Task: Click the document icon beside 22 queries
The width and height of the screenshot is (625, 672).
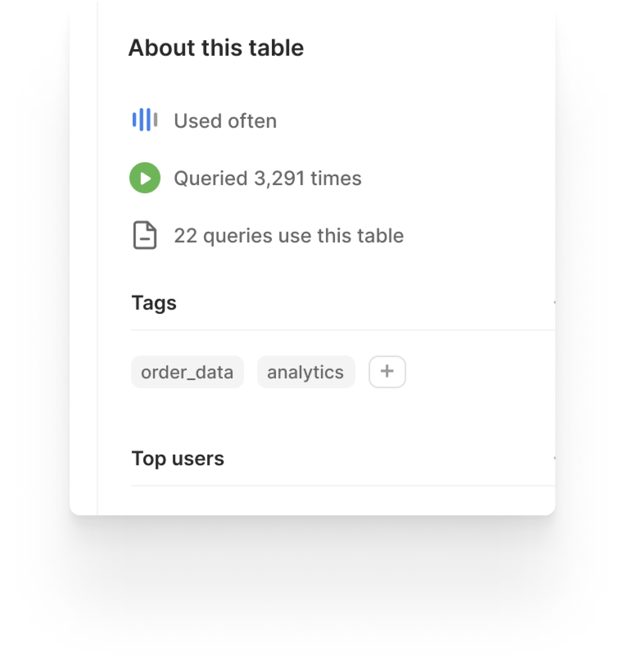Action: (x=145, y=235)
